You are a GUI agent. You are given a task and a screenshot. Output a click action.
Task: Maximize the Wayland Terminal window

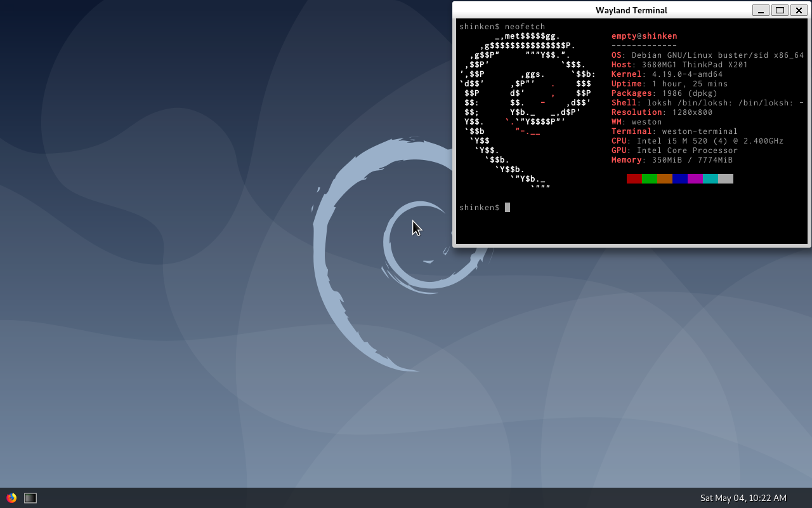click(780, 10)
